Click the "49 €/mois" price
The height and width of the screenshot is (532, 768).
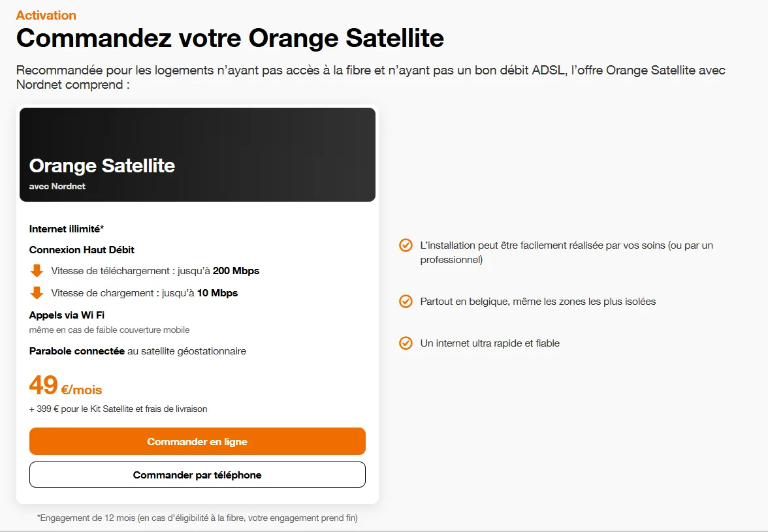tap(65, 386)
